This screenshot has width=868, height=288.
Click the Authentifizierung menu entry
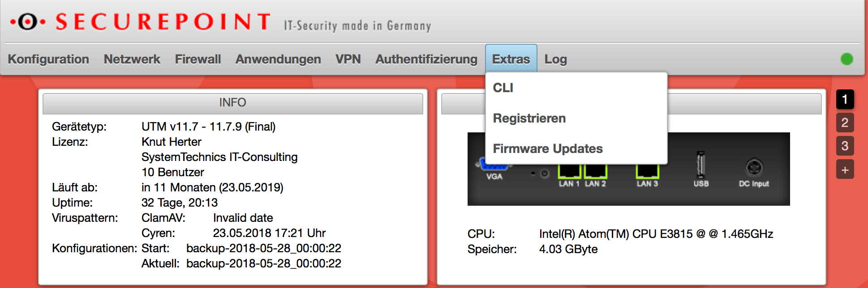click(426, 59)
